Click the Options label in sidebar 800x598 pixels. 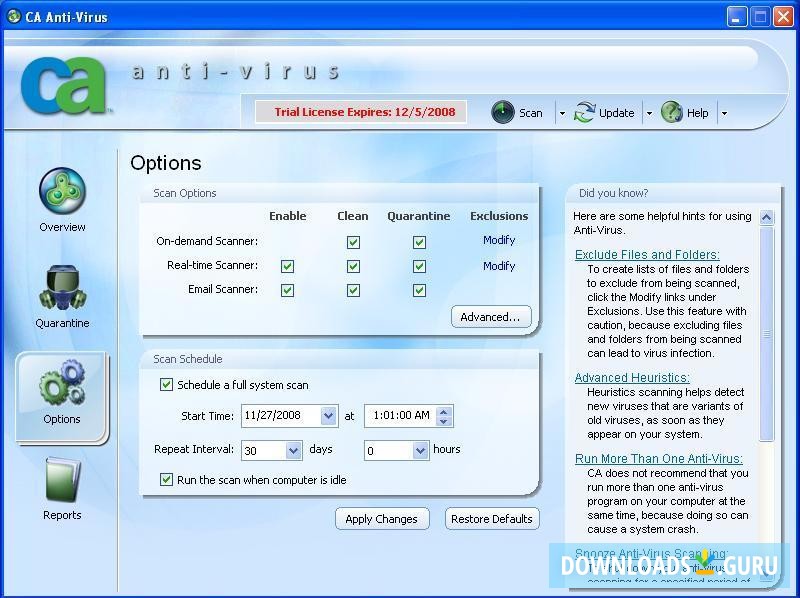click(62, 419)
